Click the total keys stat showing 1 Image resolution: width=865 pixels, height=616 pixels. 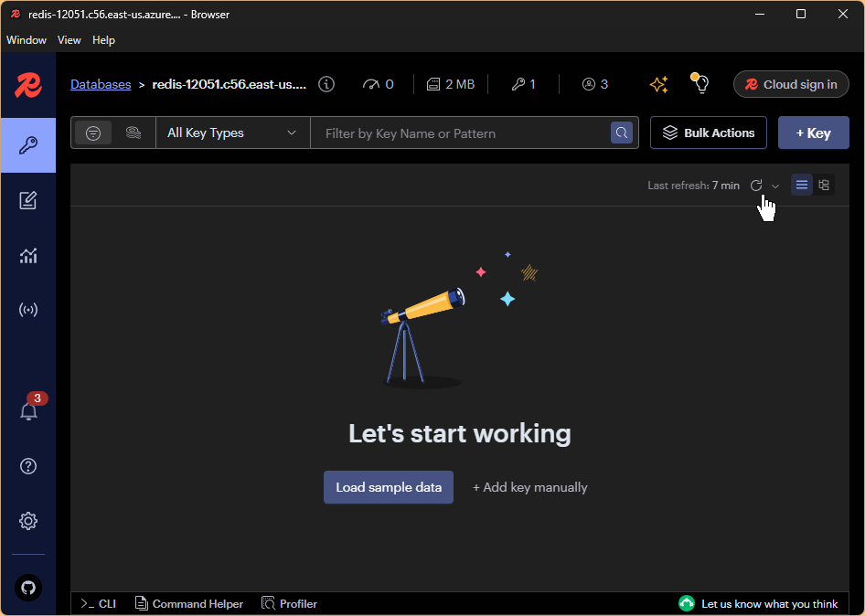524,84
